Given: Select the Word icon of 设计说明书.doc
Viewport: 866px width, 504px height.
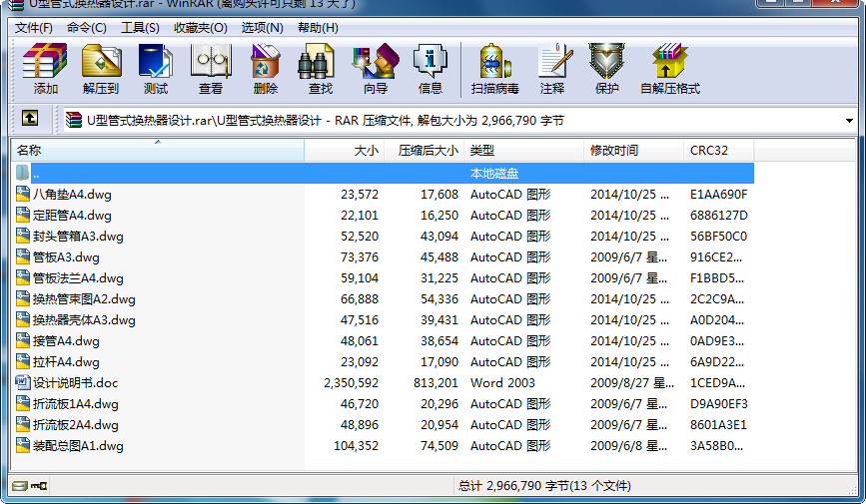Looking at the screenshot, I should pyautogui.click(x=22, y=382).
